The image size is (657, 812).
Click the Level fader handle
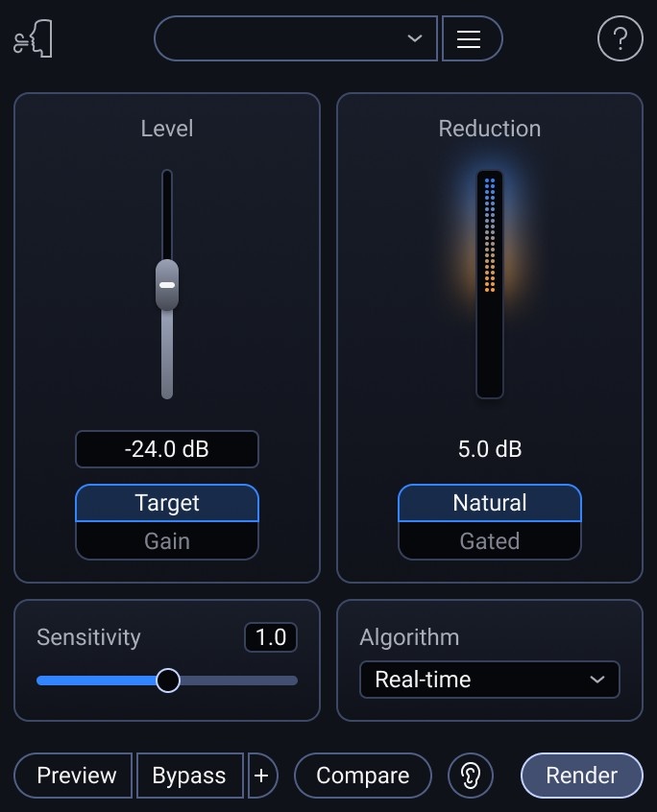coord(166,285)
